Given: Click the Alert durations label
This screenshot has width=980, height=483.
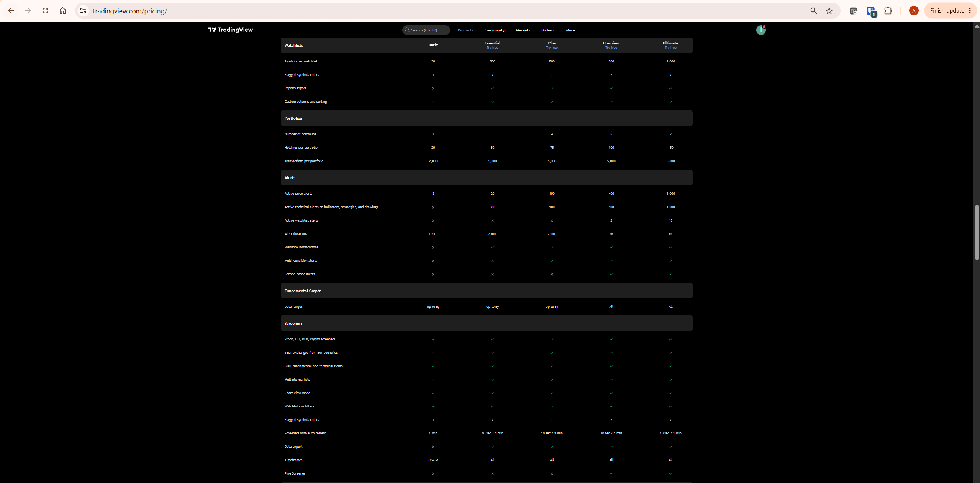Looking at the screenshot, I should [x=296, y=234].
